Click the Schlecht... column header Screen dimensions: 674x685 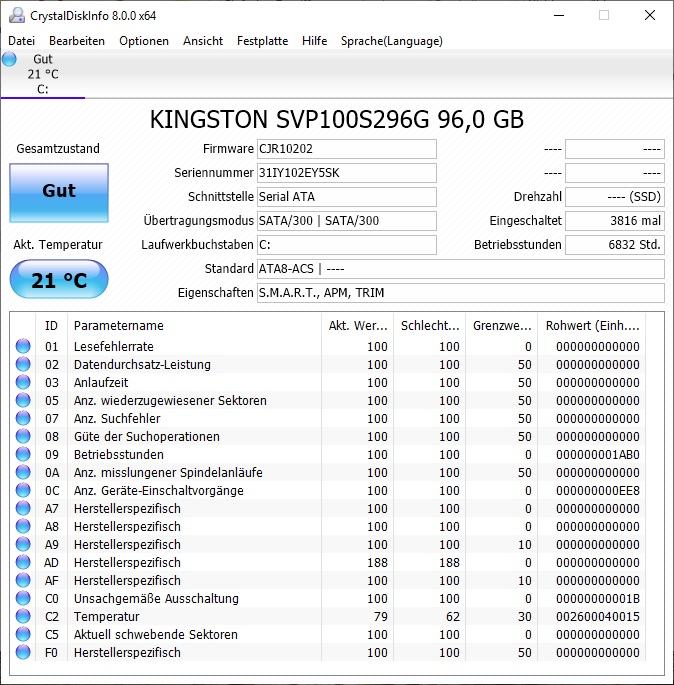(430, 326)
